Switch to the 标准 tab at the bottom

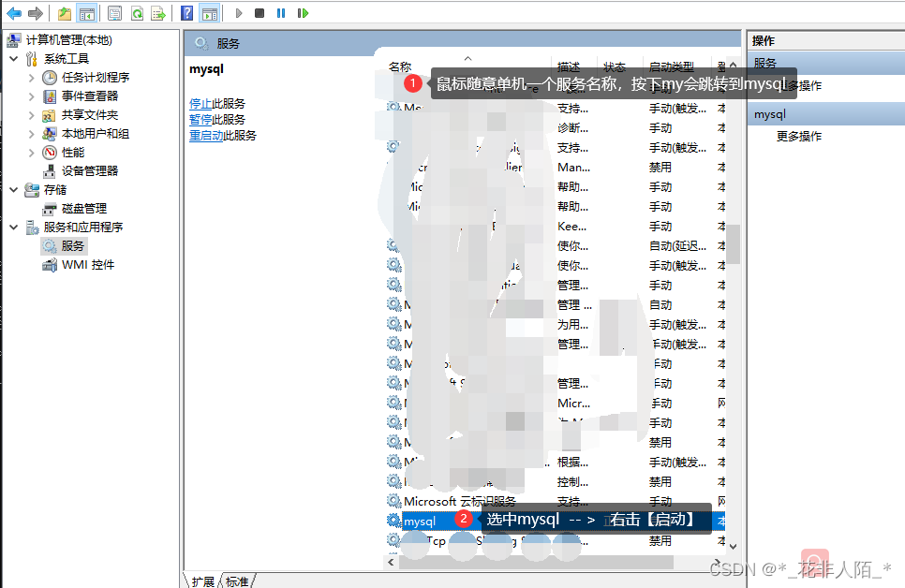236,581
